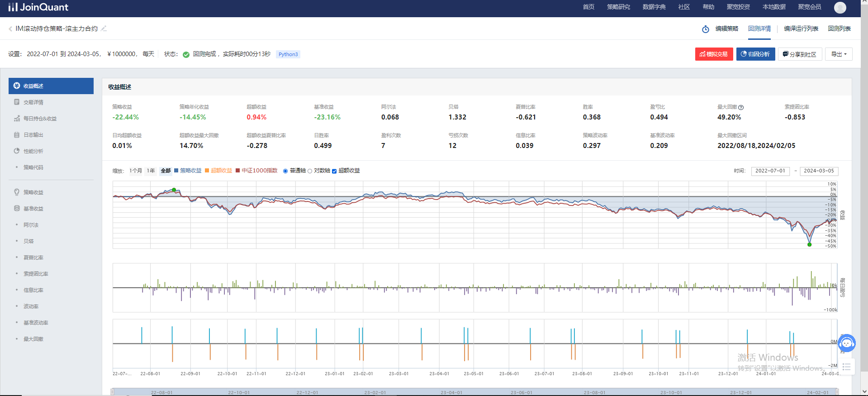Click the 性能分析 pie chart icon
Image resolution: width=868 pixels, height=396 pixels.
pos(17,151)
